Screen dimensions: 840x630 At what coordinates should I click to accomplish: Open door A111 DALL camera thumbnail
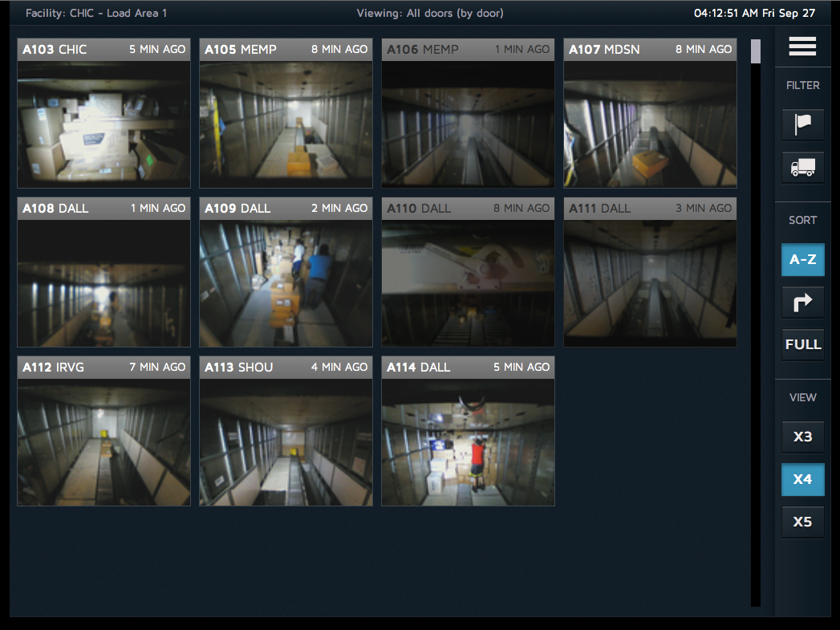coord(651,283)
